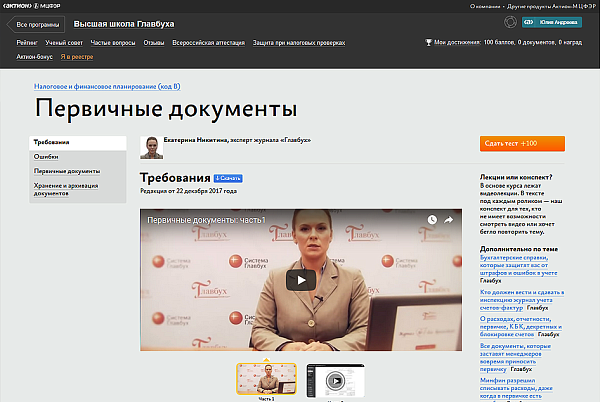
Task: Select the second part video thumbnail
Action: click(335, 381)
